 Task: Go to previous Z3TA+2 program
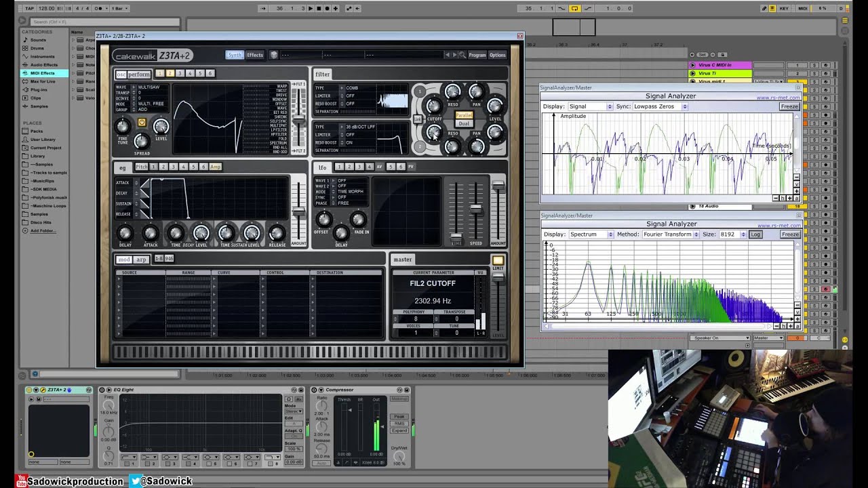click(447, 55)
